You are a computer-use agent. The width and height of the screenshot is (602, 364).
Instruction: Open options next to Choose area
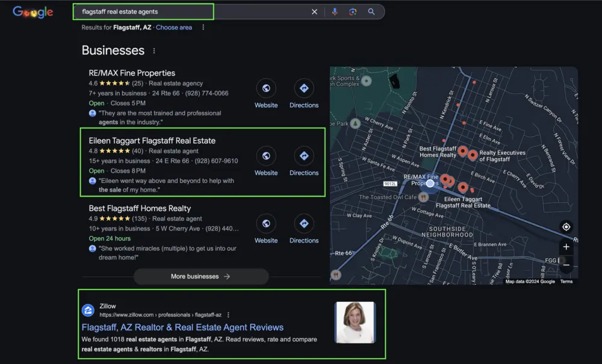tap(203, 28)
